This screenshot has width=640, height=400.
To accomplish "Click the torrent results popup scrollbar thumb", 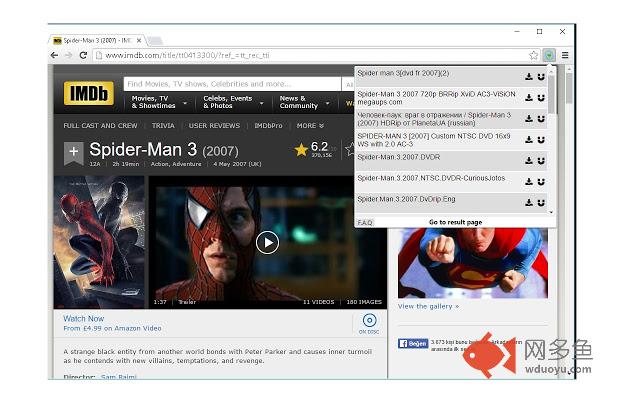I will coord(551,95).
